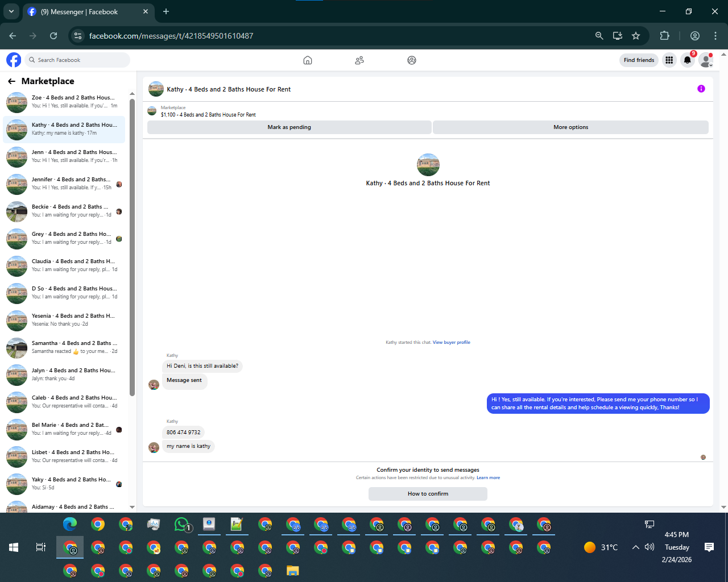Open File Explorer from the taskbar
The height and width of the screenshot is (582, 728).
(x=292, y=571)
